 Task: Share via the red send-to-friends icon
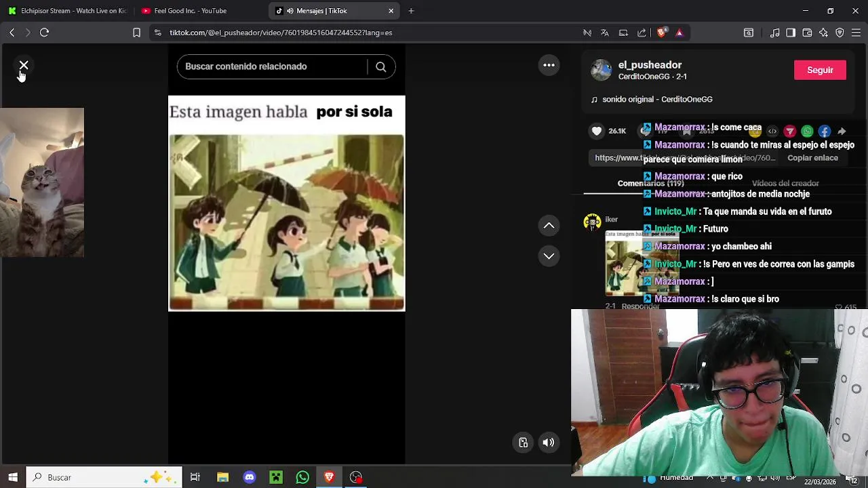pyautogui.click(x=790, y=131)
